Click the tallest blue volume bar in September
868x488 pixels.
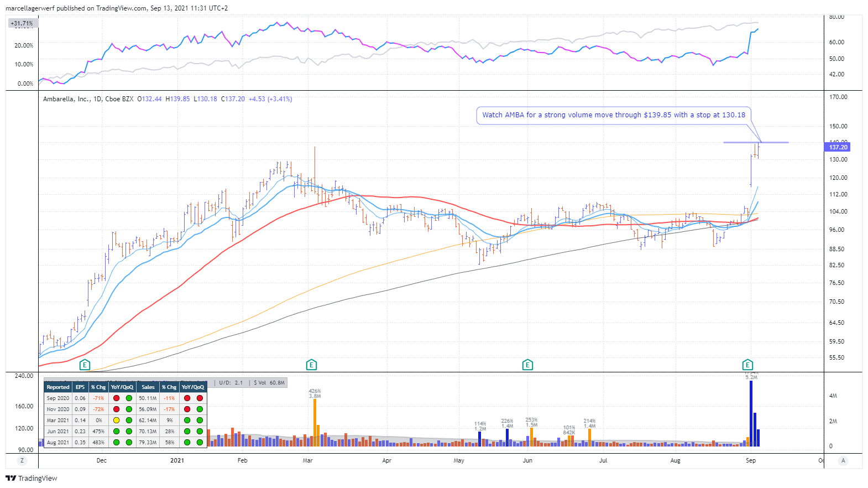[x=751, y=413]
